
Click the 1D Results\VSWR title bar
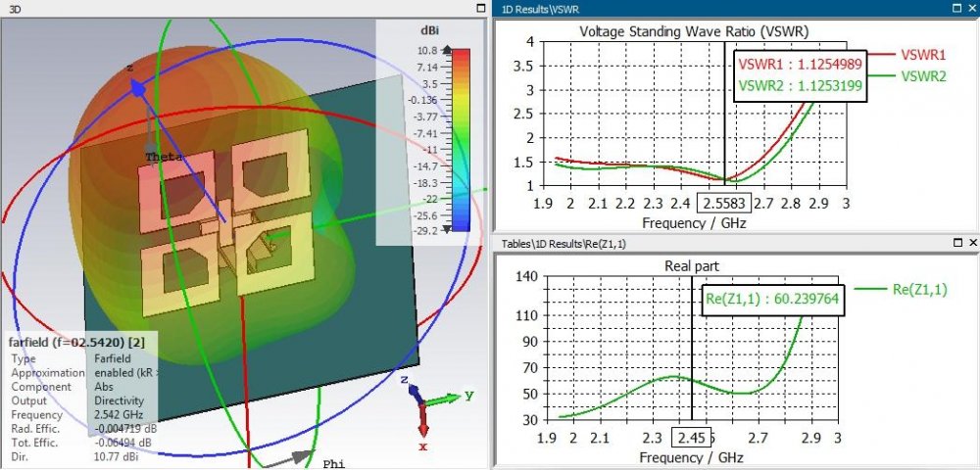point(736,9)
